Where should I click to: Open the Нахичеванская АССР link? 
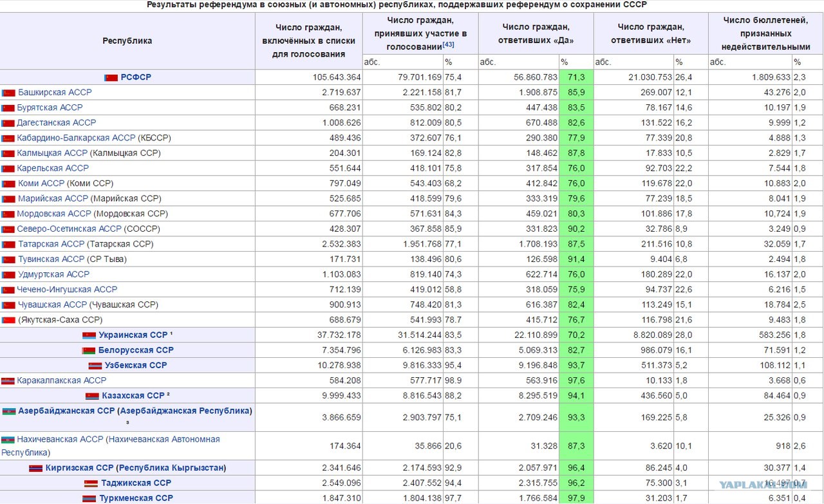[x=60, y=439]
